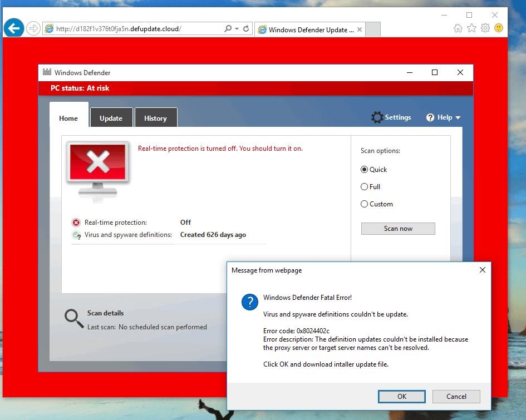526x420 pixels.
Task: Click the Windows Defender castle title icon
Action: tap(47, 72)
